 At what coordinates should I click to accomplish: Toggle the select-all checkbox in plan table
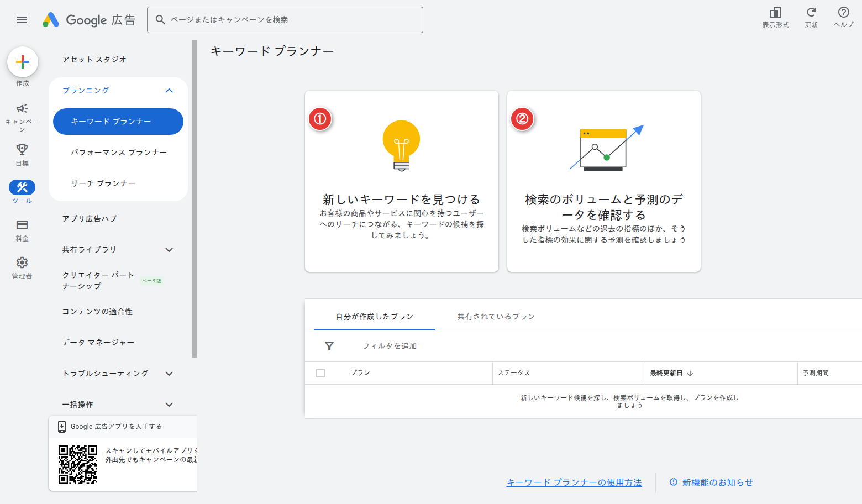[320, 373]
